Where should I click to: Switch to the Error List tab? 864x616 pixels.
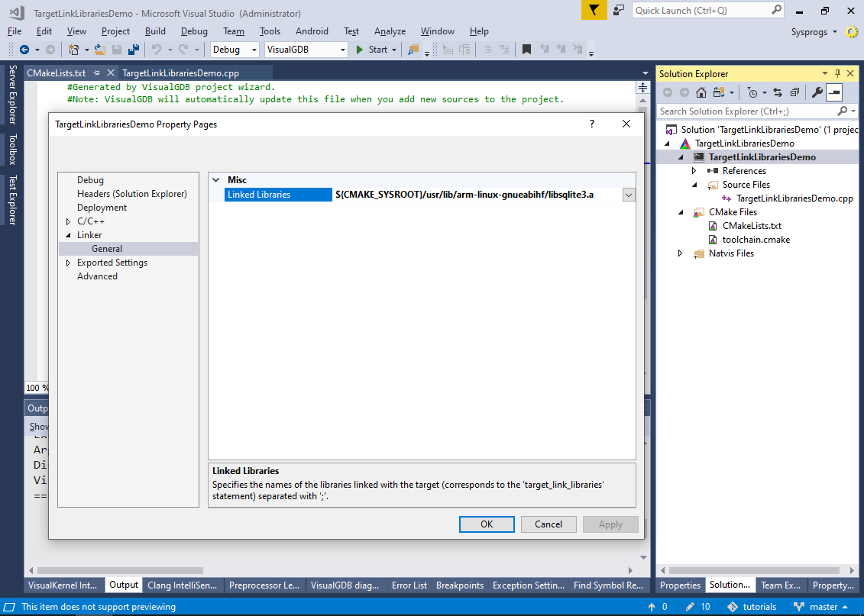[409, 585]
